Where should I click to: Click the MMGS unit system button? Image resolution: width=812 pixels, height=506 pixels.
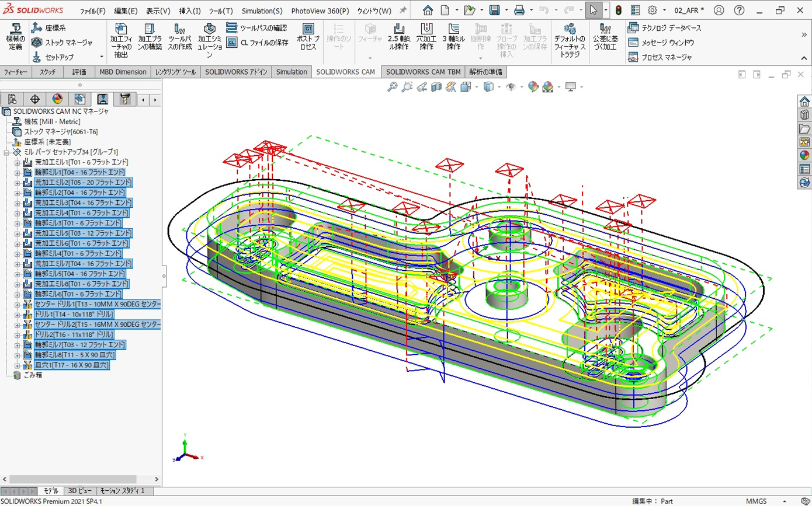coord(756,501)
